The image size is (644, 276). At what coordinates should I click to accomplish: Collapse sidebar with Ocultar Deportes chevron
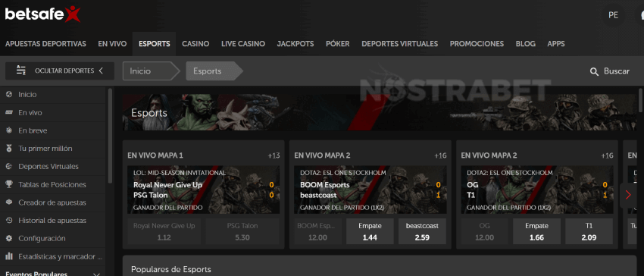pos(101,71)
